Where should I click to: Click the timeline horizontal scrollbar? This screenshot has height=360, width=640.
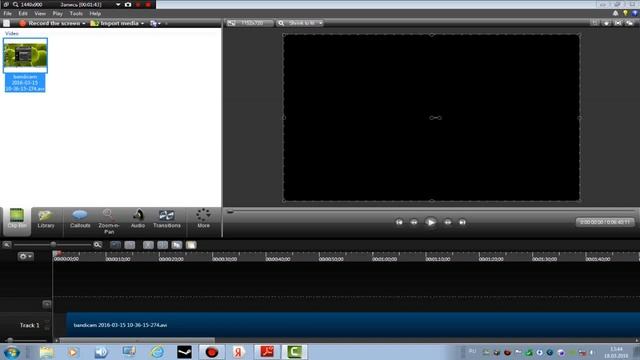click(x=137, y=340)
